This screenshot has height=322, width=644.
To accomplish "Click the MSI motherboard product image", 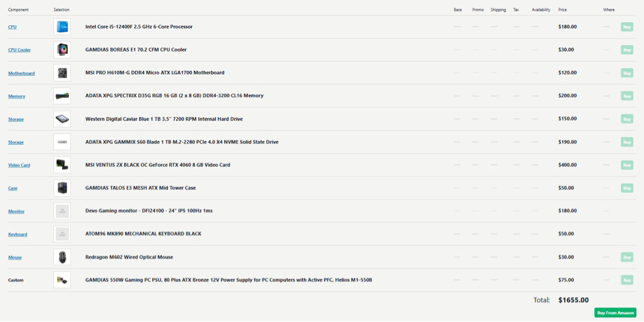I will click(x=62, y=73).
